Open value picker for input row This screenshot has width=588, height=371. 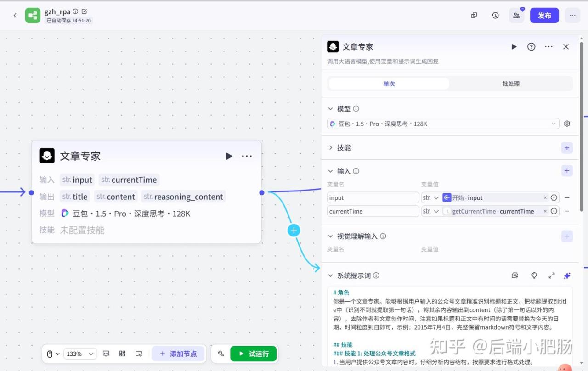coord(554,198)
